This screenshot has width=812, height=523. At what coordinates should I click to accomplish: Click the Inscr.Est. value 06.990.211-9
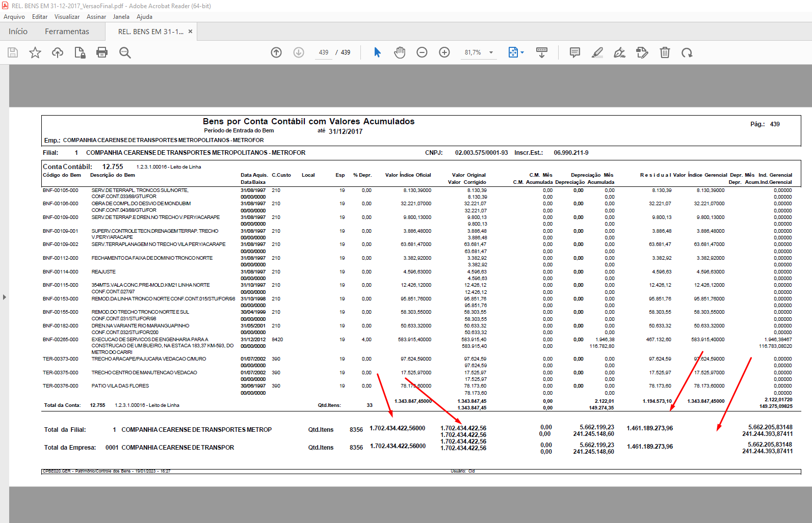(x=571, y=153)
